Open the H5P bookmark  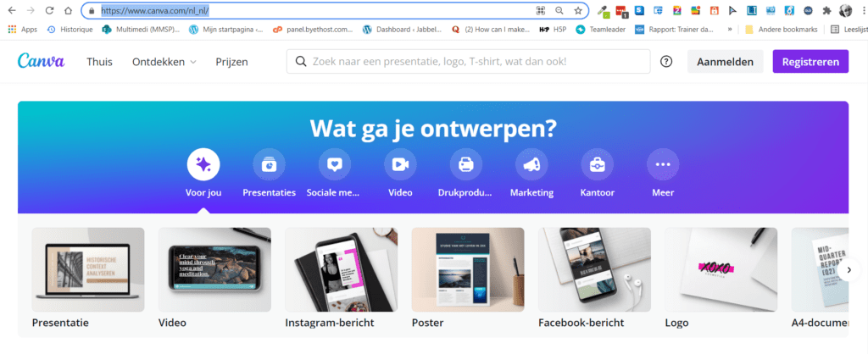click(x=553, y=30)
